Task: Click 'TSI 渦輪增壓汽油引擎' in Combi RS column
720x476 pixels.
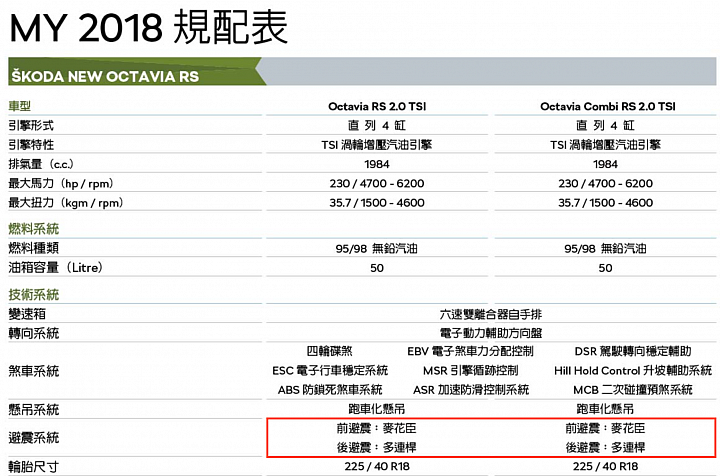Action: click(x=605, y=145)
